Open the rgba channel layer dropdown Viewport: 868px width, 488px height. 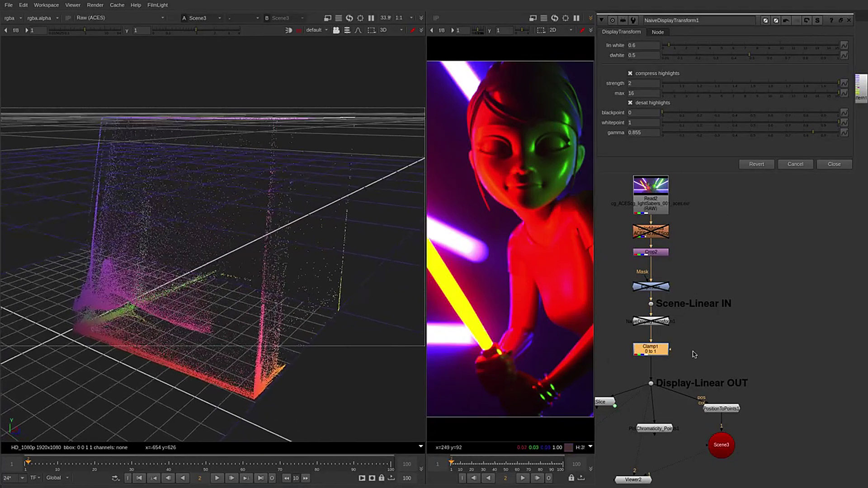[x=13, y=18]
